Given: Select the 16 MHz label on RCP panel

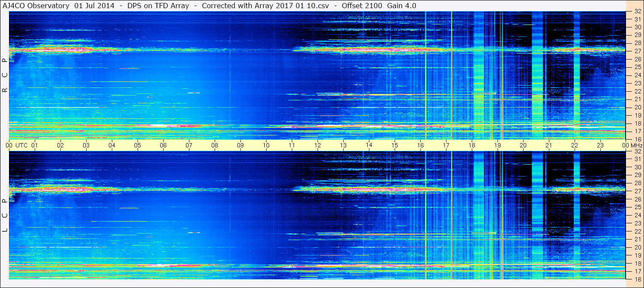Looking at the screenshot, I should click(x=637, y=139).
